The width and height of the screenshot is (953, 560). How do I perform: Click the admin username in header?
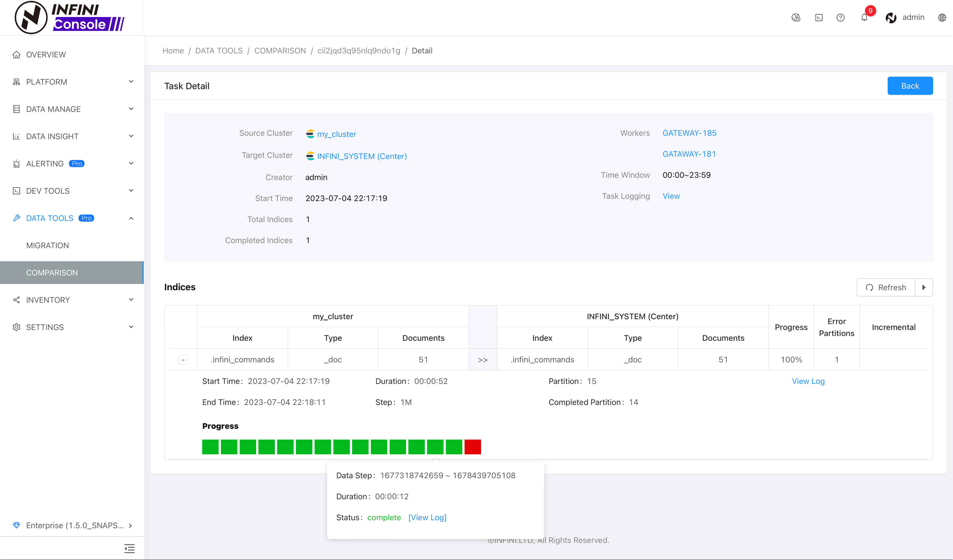tap(913, 17)
